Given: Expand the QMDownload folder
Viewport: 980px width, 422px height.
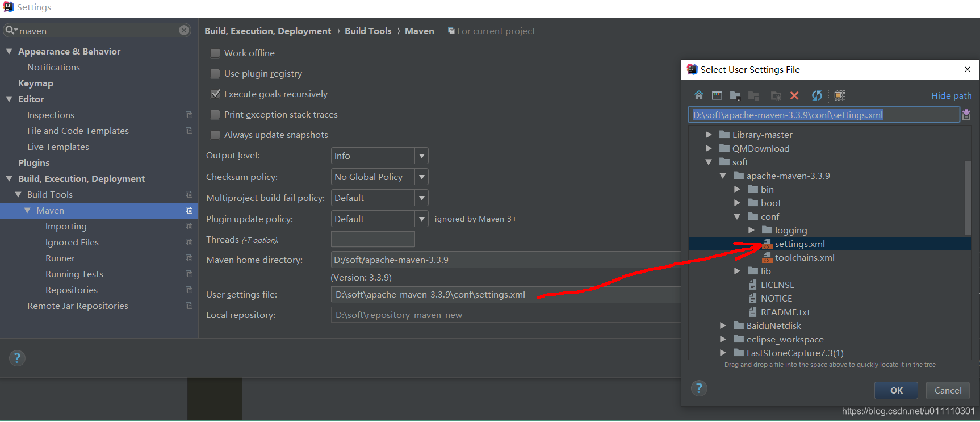Looking at the screenshot, I should 709,148.
